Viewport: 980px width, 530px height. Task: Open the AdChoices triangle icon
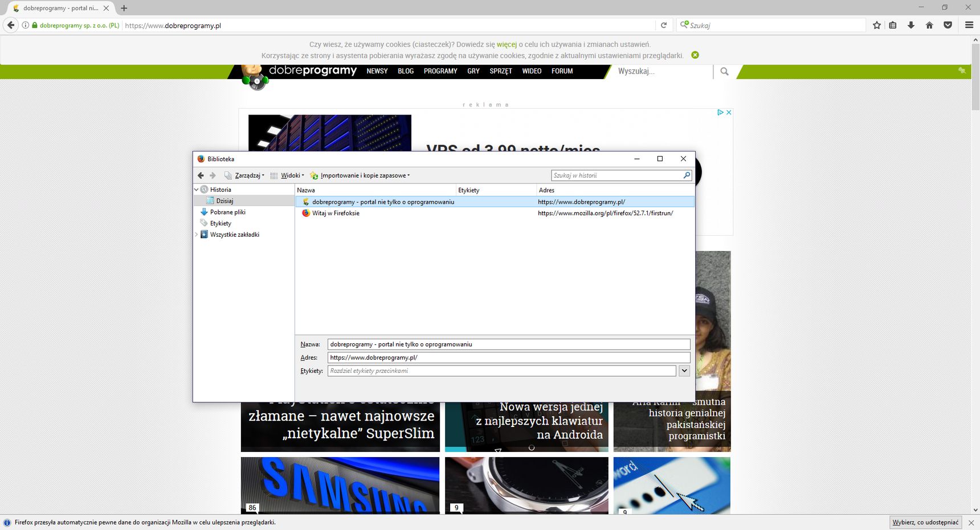tap(720, 112)
